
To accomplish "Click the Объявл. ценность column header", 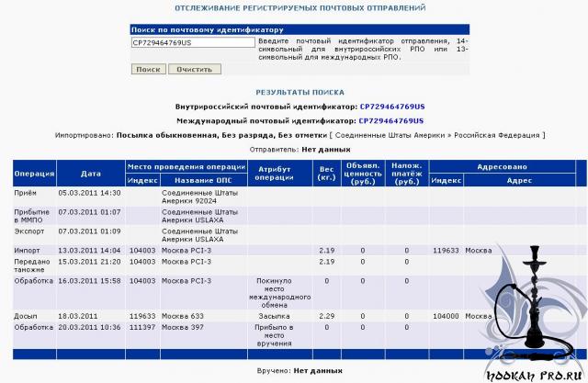I will pos(363,174).
